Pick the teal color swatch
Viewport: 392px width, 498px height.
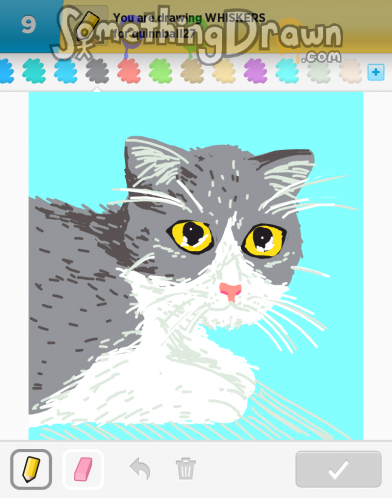pos(34,71)
